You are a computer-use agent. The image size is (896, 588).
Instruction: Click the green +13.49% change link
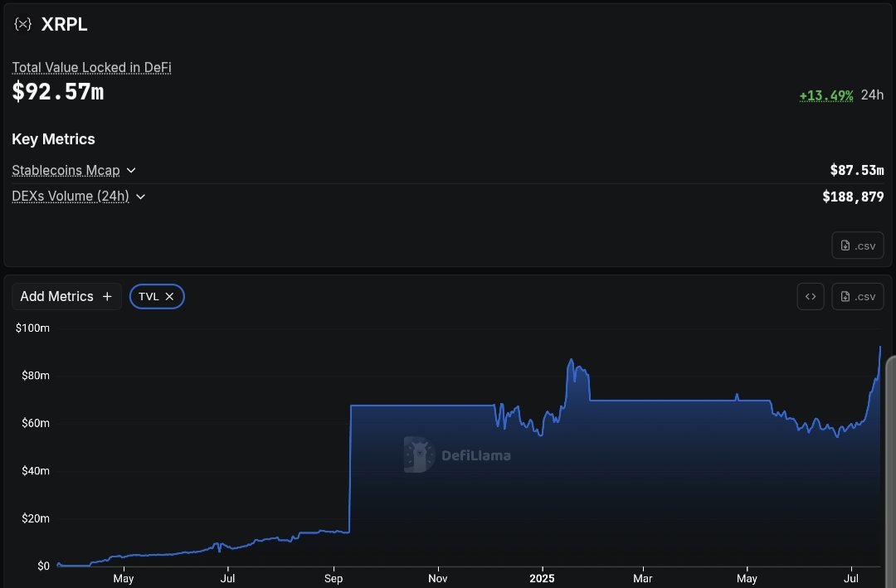pyautogui.click(x=826, y=95)
